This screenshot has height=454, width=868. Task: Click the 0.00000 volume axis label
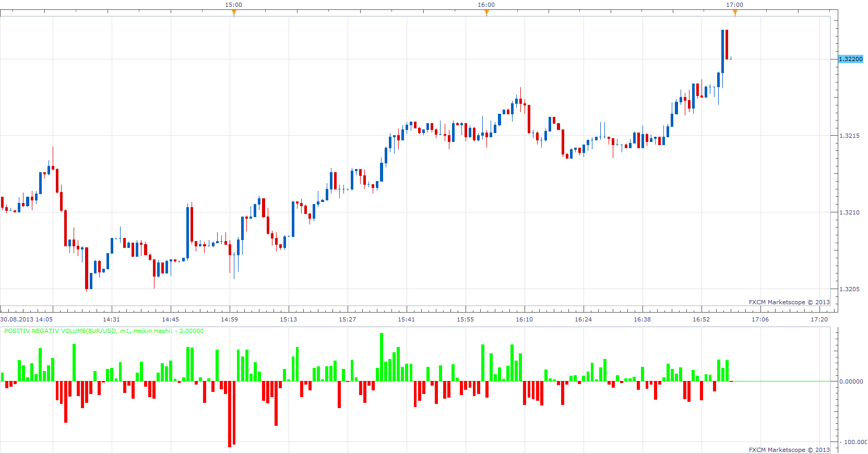851,381
